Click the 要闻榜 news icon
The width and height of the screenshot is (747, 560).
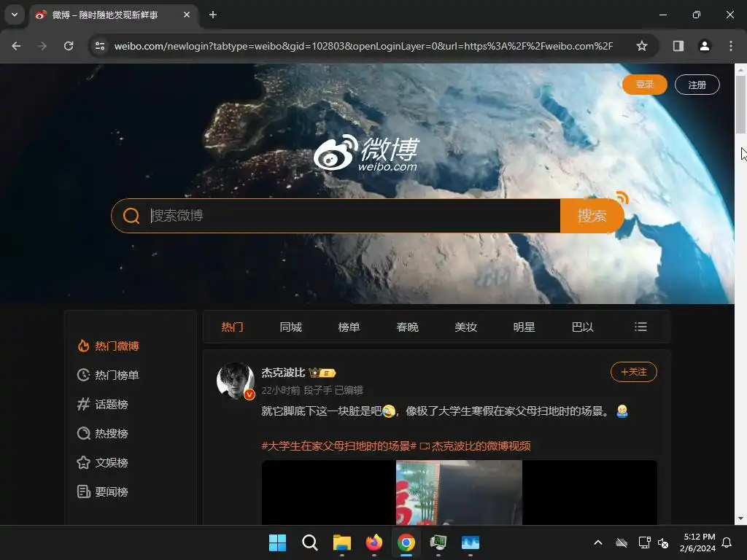pos(83,491)
